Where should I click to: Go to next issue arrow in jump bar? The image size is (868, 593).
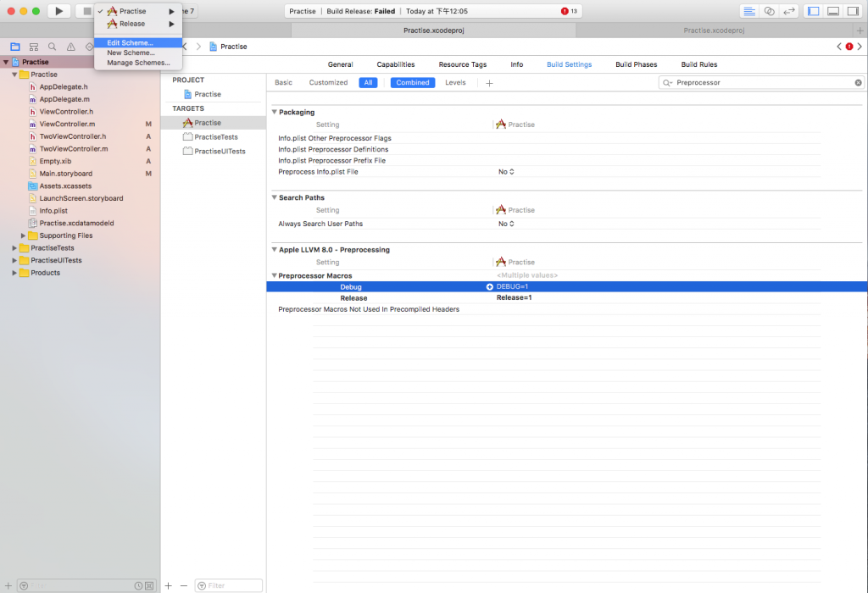click(x=860, y=47)
